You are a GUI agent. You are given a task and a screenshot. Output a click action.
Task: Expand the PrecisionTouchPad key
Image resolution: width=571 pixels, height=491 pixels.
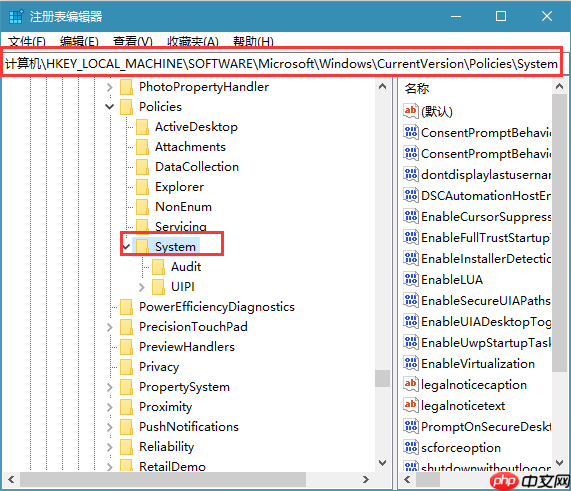click(x=109, y=327)
